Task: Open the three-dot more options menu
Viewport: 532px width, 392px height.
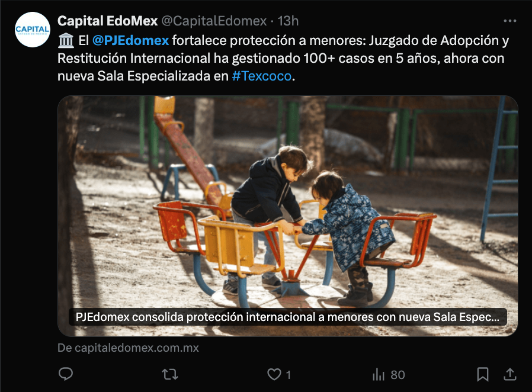Action: pos(510,21)
